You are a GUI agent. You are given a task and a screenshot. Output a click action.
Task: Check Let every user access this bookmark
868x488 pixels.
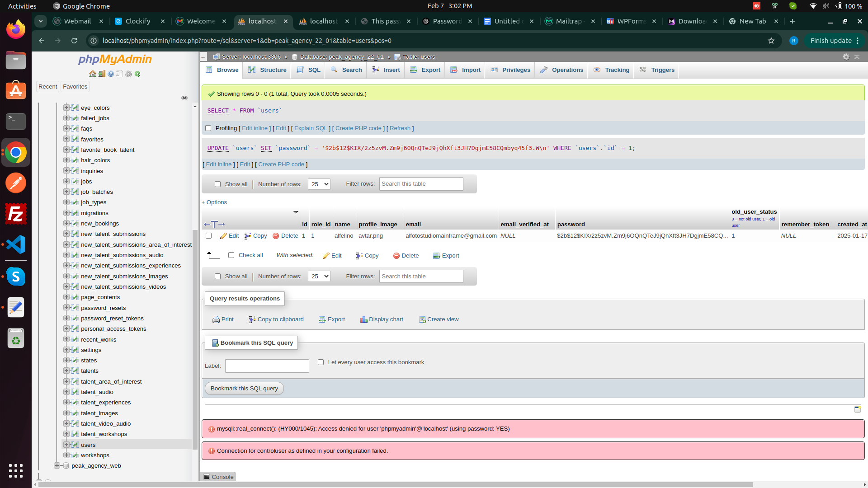(321, 362)
